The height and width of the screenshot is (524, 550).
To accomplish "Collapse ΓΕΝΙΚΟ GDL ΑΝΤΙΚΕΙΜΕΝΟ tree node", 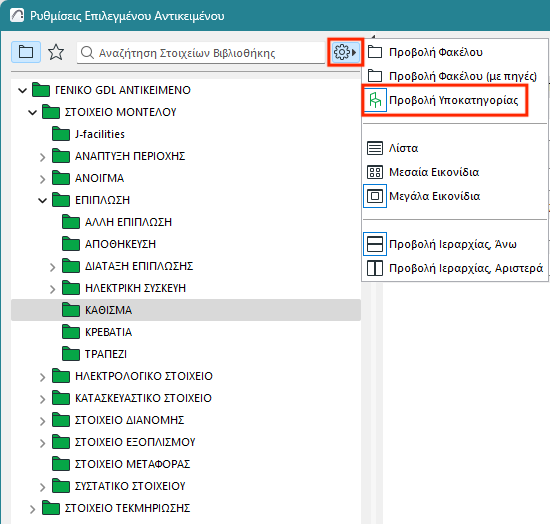I will [22, 90].
